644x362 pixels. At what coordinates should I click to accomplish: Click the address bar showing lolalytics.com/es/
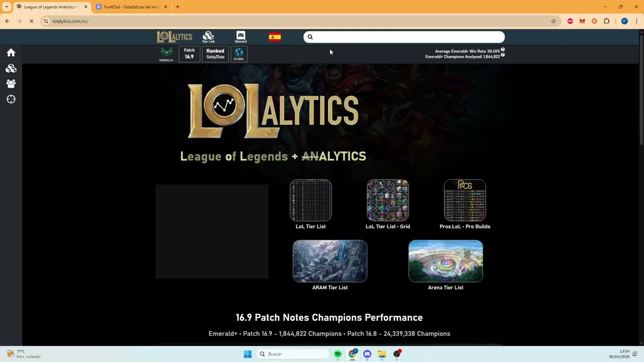(297, 21)
